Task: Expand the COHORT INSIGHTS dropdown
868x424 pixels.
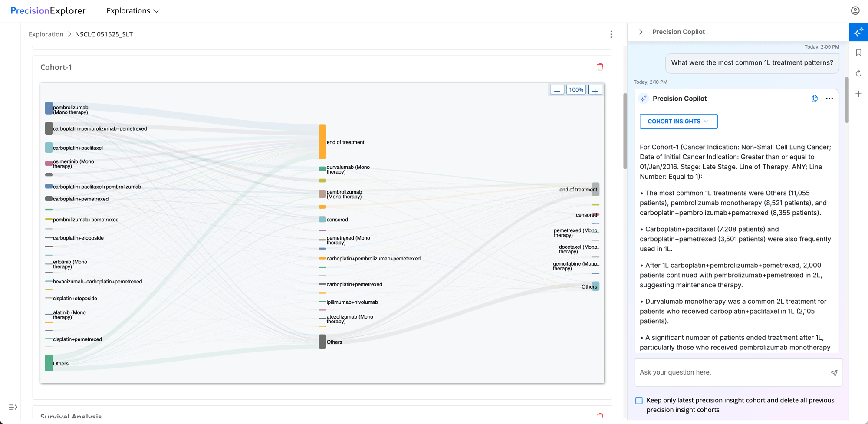Action: click(678, 121)
